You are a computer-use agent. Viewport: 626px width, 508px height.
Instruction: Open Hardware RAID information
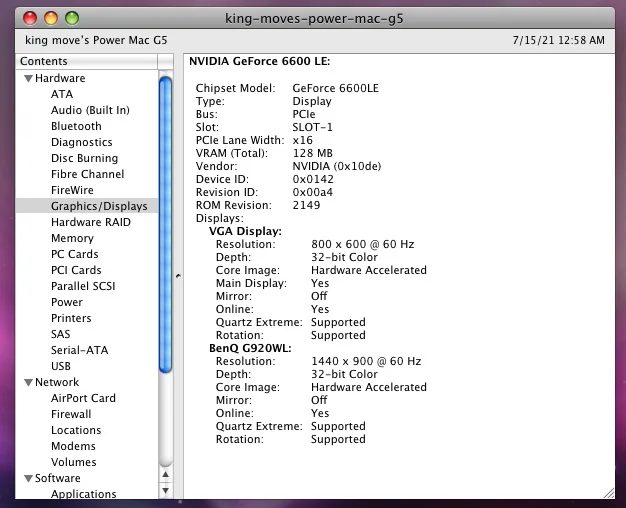click(x=91, y=222)
